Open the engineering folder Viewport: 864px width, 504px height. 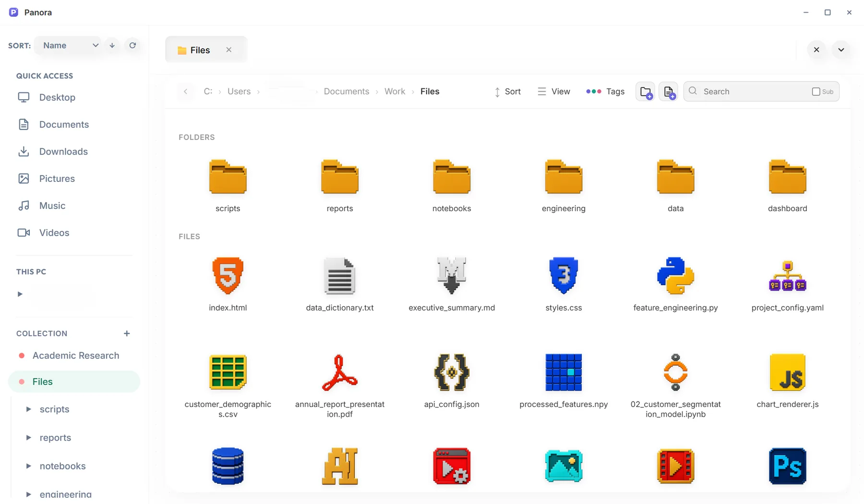click(x=564, y=177)
